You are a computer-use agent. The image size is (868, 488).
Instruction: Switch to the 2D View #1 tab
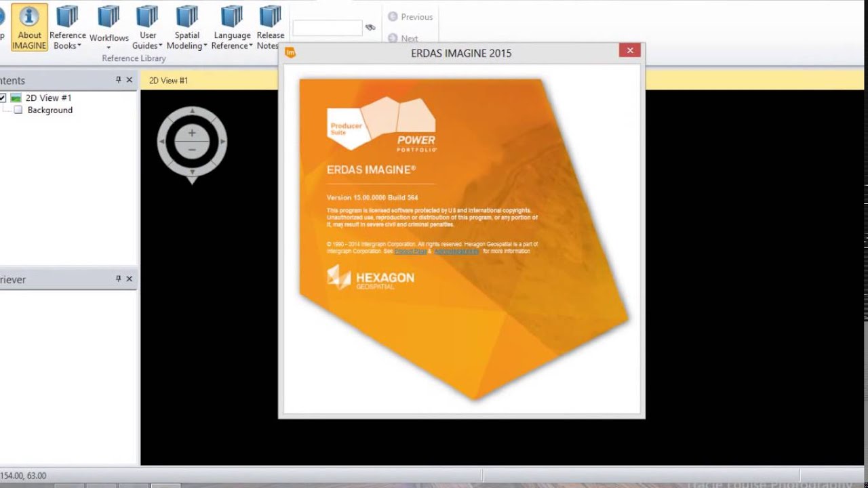pyautogui.click(x=168, y=81)
